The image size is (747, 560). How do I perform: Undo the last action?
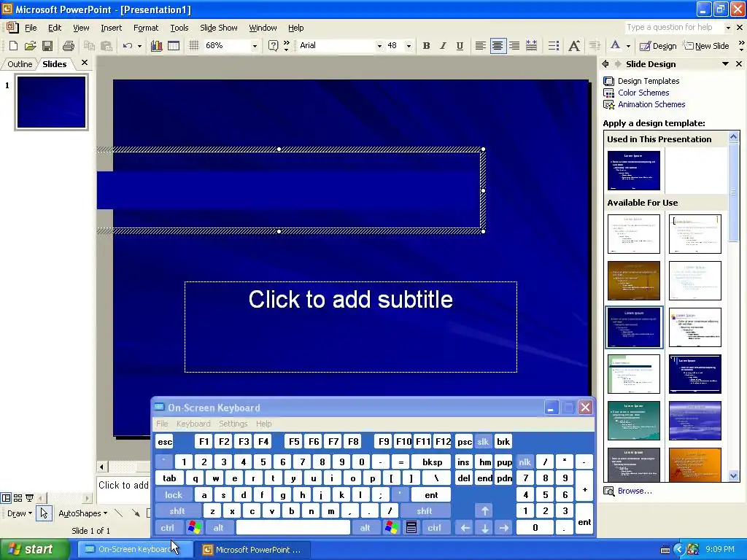pyautogui.click(x=127, y=46)
